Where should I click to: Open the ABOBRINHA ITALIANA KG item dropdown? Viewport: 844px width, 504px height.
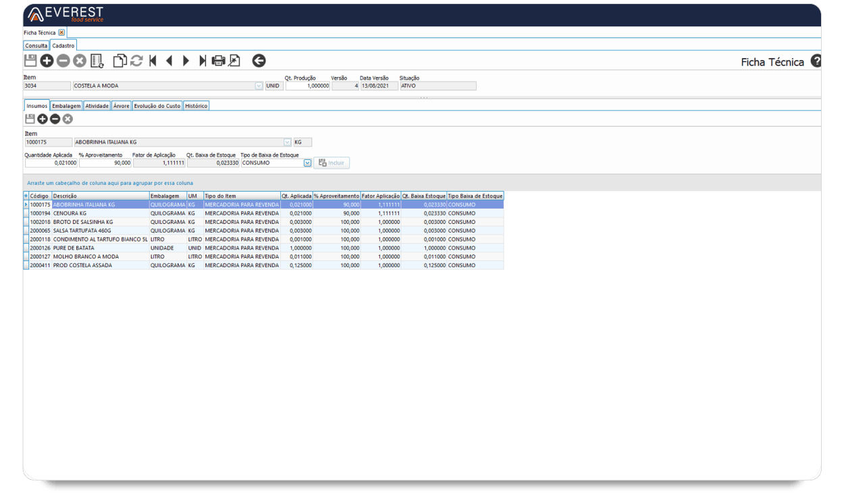coord(287,142)
